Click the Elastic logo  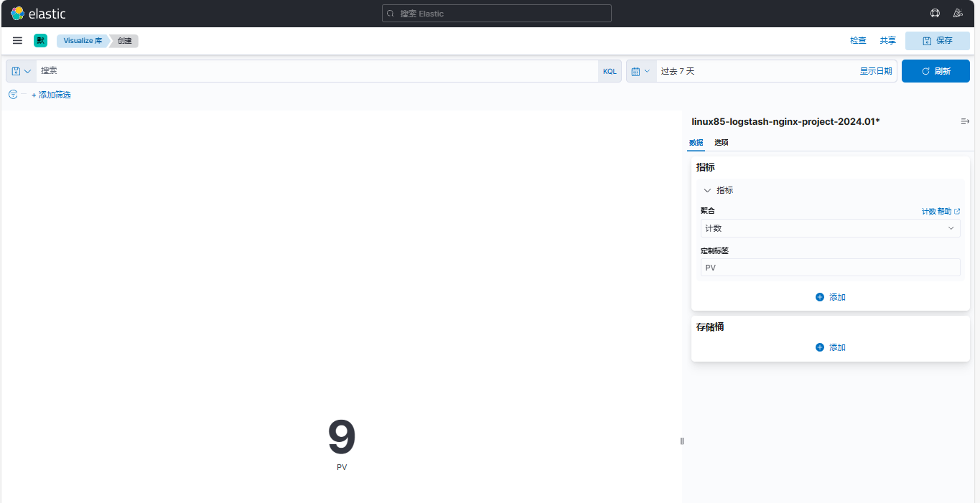pyautogui.click(x=38, y=13)
